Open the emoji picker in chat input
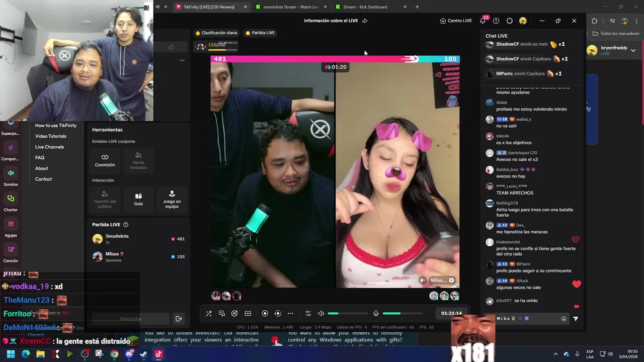The height and width of the screenshot is (362, 644). point(563,319)
